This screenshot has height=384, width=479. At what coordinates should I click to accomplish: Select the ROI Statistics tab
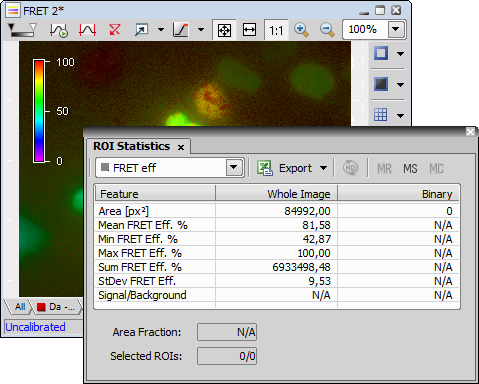[x=132, y=146]
